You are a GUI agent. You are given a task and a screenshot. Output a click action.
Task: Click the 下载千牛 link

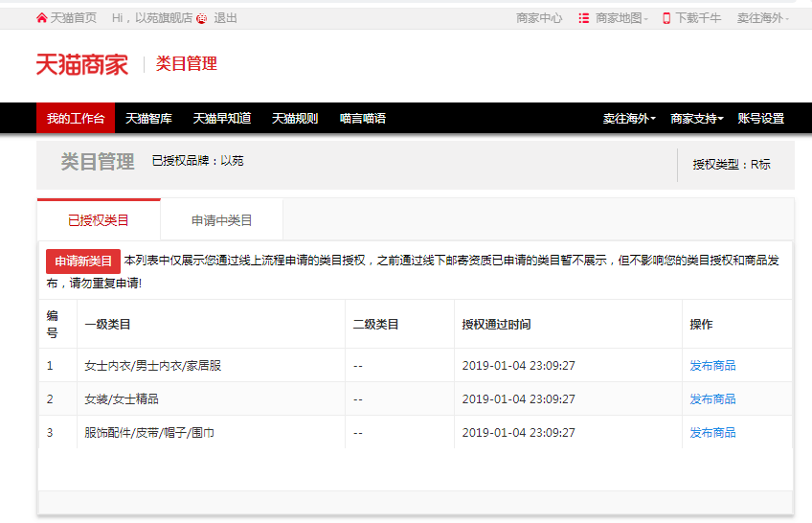click(x=698, y=18)
